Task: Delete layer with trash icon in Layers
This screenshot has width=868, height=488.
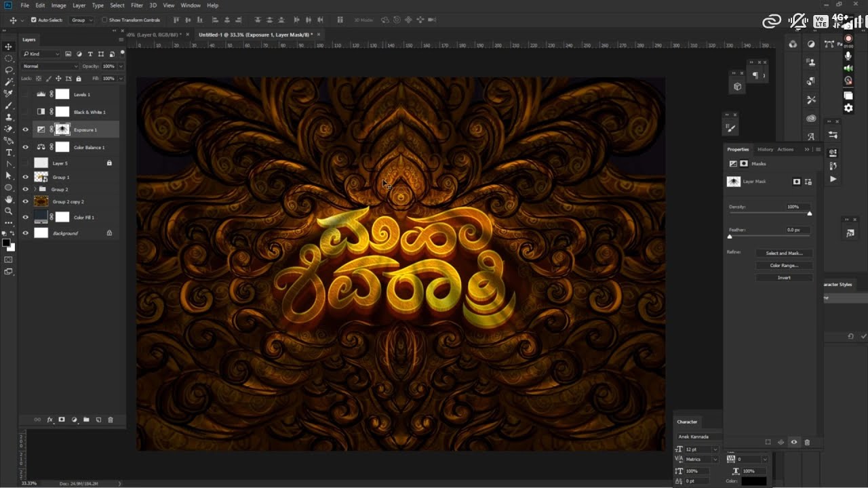Action: tap(111, 420)
